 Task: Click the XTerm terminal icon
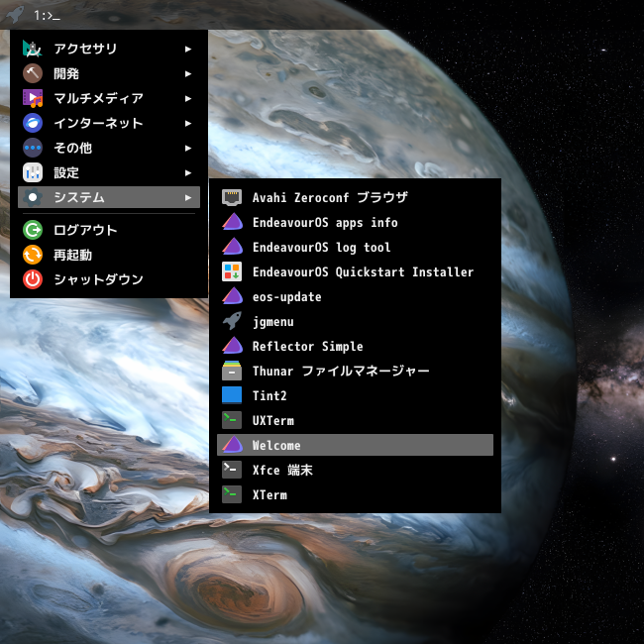tap(232, 495)
